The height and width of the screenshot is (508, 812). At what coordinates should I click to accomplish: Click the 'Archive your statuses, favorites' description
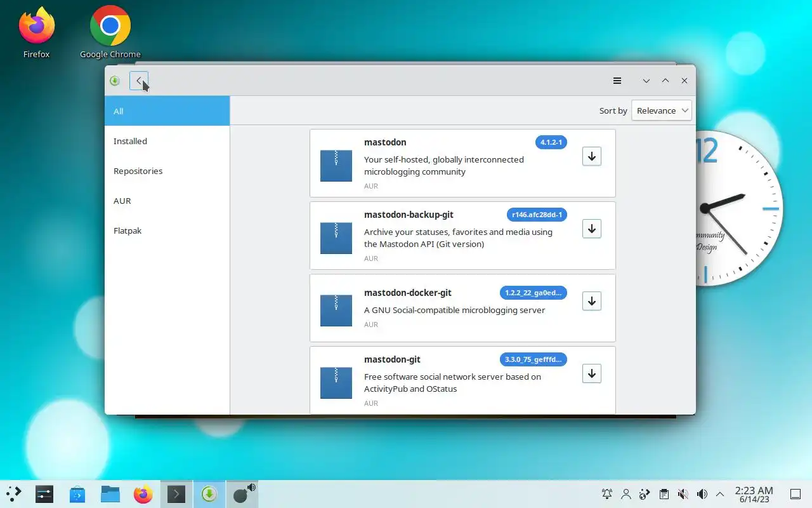[x=458, y=238]
